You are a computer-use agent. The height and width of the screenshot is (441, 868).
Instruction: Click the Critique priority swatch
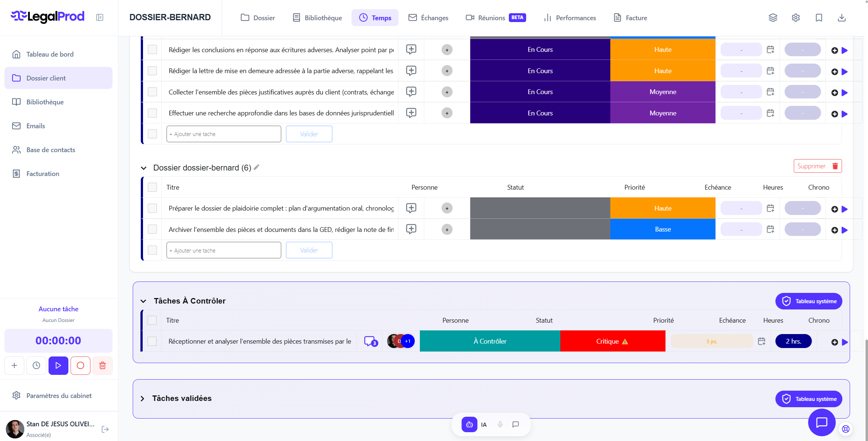pyautogui.click(x=612, y=341)
